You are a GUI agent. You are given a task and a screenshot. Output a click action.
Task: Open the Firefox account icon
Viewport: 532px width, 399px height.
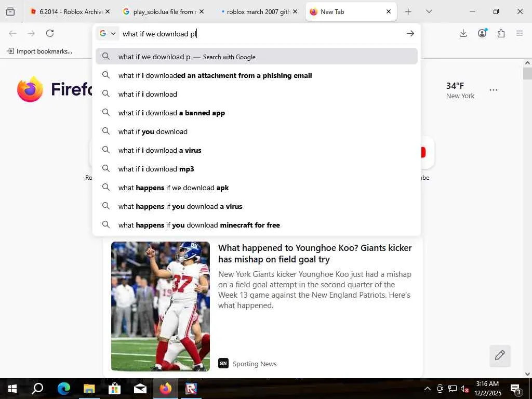482,33
